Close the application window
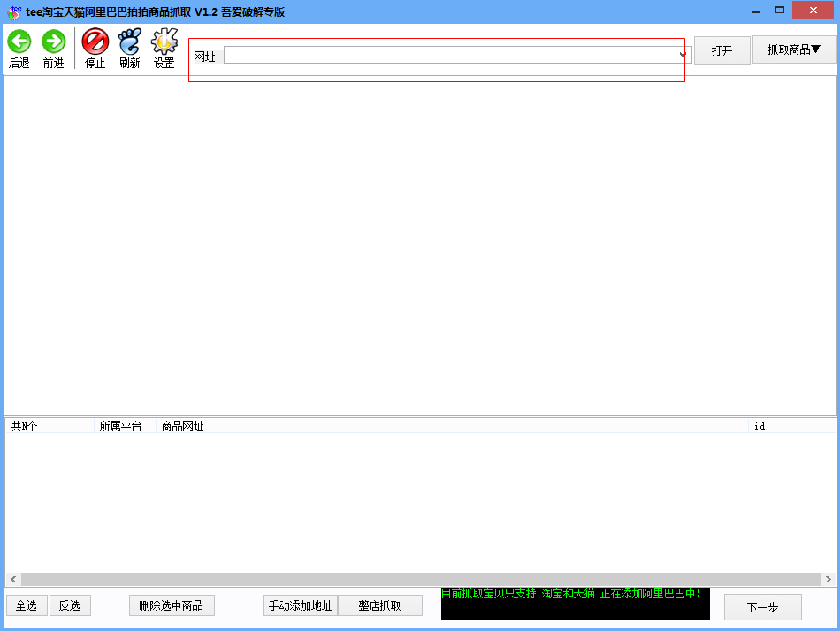 pos(813,11)
